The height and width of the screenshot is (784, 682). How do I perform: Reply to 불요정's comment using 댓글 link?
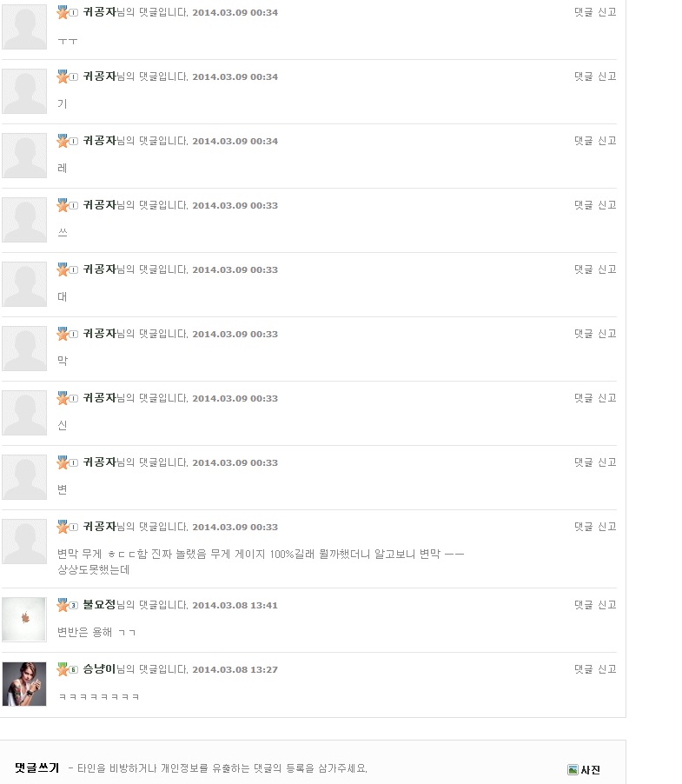coord(583,604)
